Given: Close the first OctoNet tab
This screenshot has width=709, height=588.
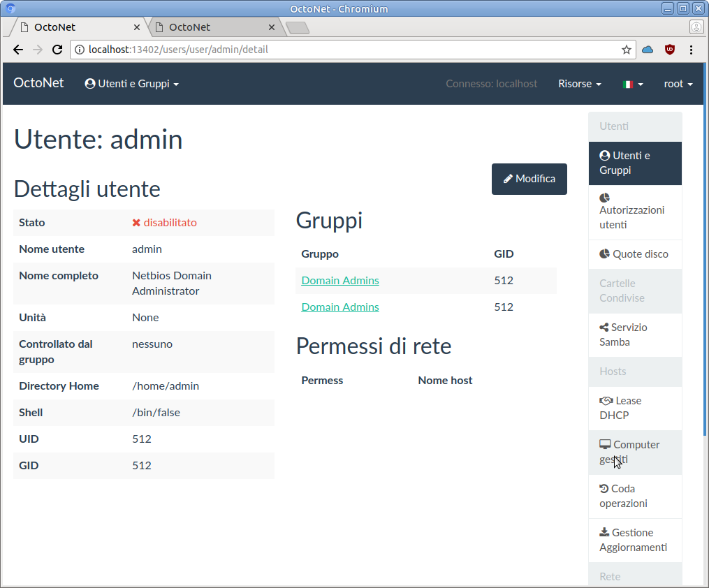Looking at the screenshot, I should pyautogui.click(x=136, y=27).
